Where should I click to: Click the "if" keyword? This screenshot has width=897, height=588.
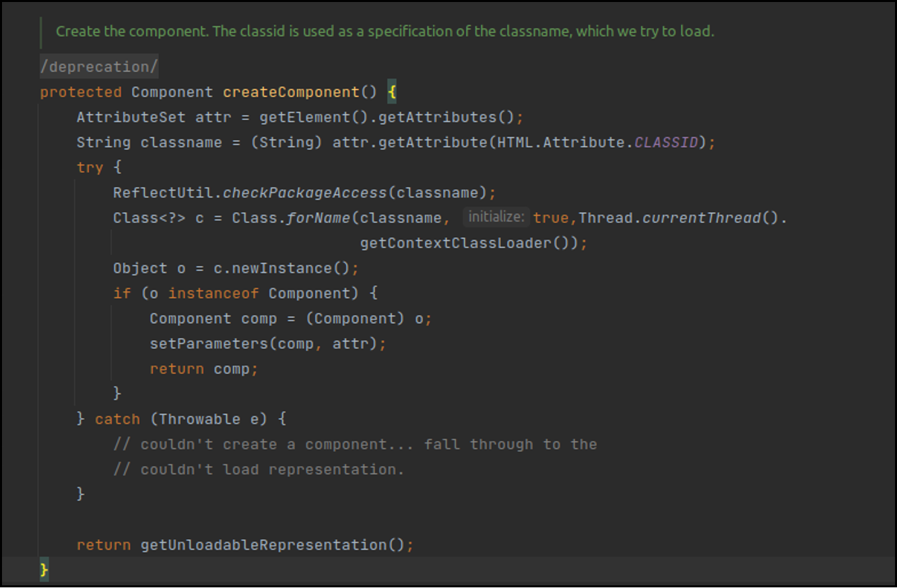[x=122, y=293]
